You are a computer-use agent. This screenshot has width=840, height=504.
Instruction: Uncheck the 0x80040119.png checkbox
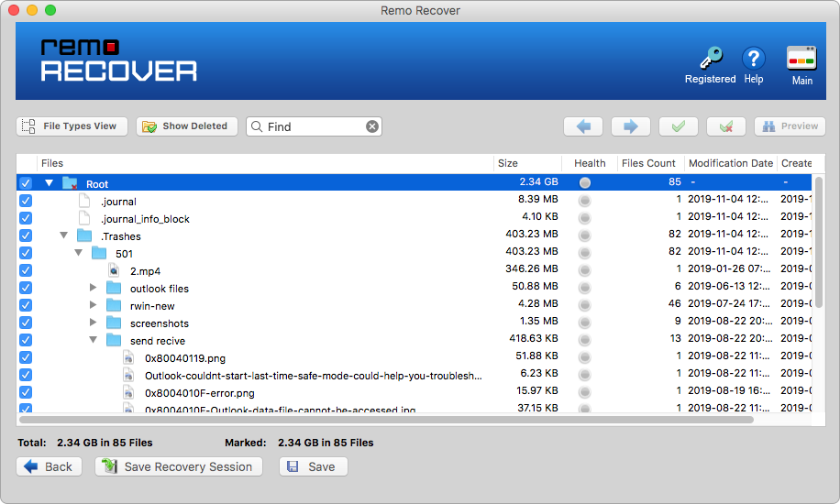pos(25,357)
